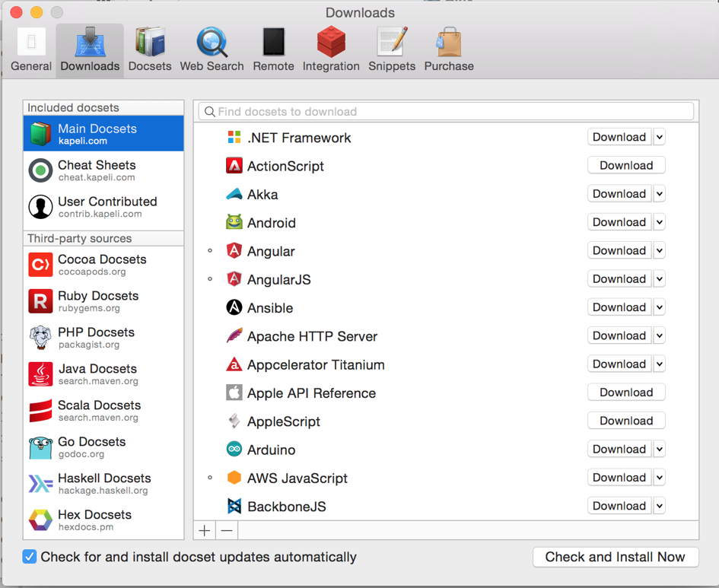Click the ActionScript red icon
Screen dimensions: 719x588
coord(234,166)
